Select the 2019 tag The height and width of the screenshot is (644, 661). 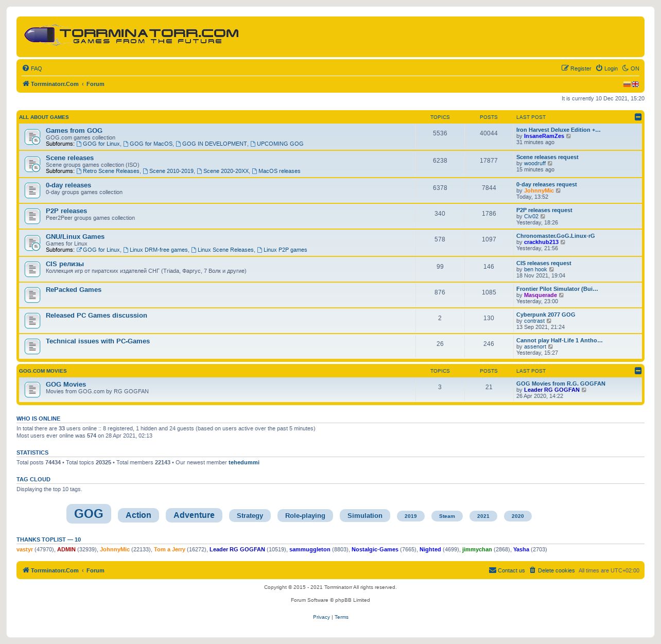pos(411,516)
